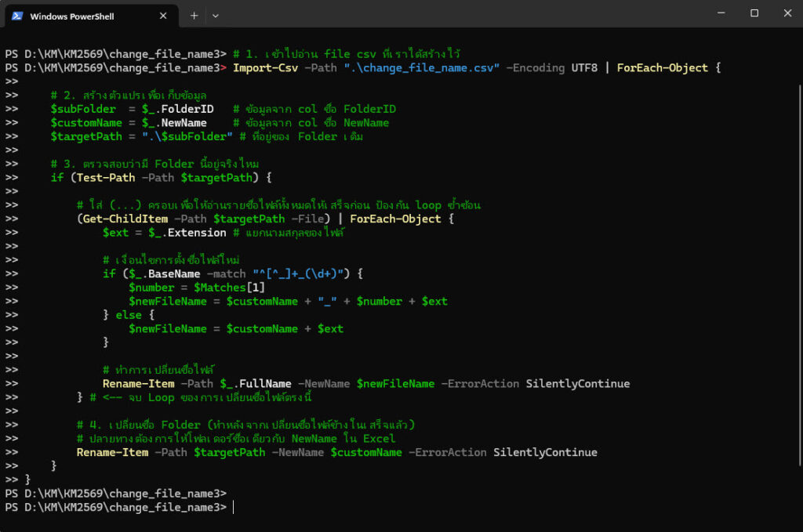
Task: Click UTF8 encoding value text
Action: click(584, 68)
